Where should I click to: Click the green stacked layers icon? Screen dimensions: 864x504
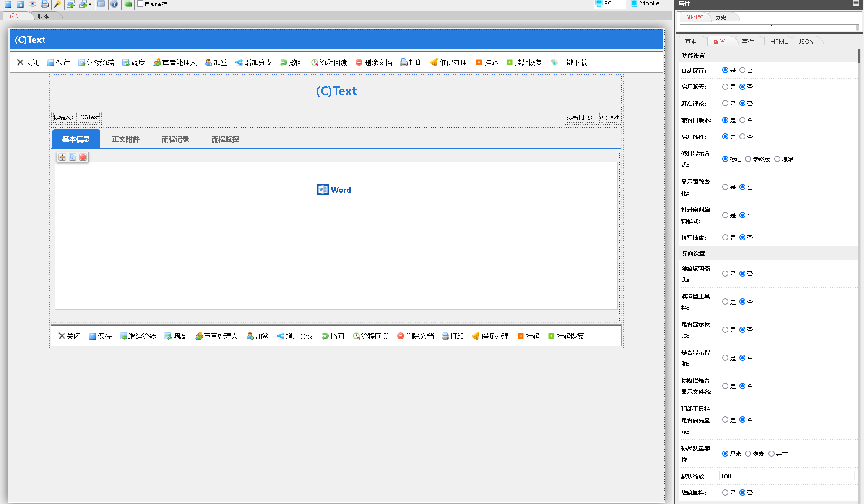(128, 4)
